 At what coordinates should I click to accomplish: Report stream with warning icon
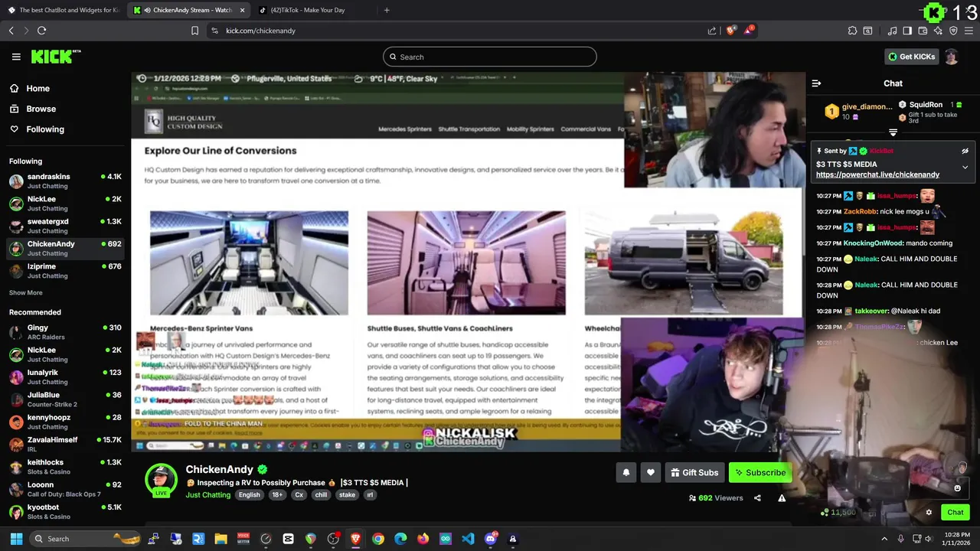click(x=782, y=498)
